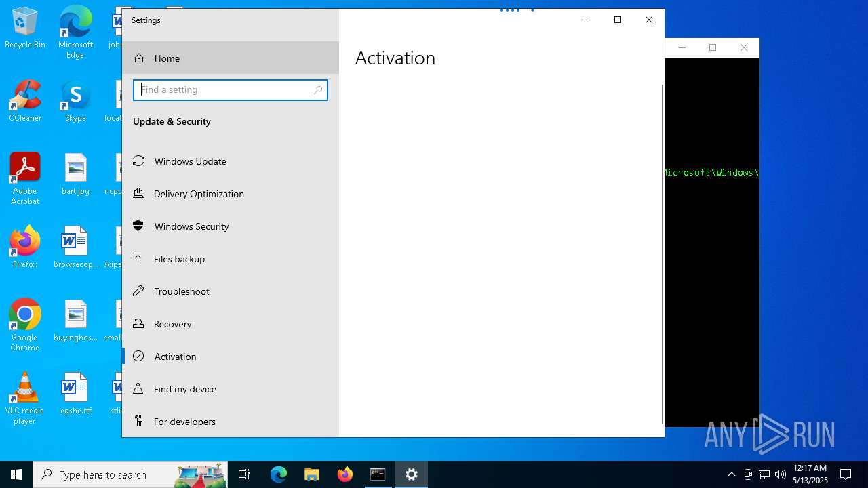Launch Edge from the taskbar
Image resolution: width=868 pixels, height=488 pixels.
(279, 474)
